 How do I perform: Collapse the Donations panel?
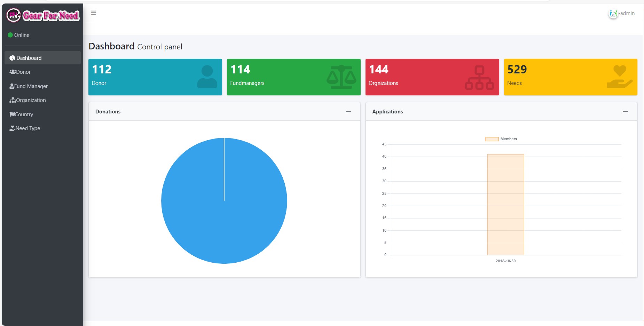[x=348, y=112]
